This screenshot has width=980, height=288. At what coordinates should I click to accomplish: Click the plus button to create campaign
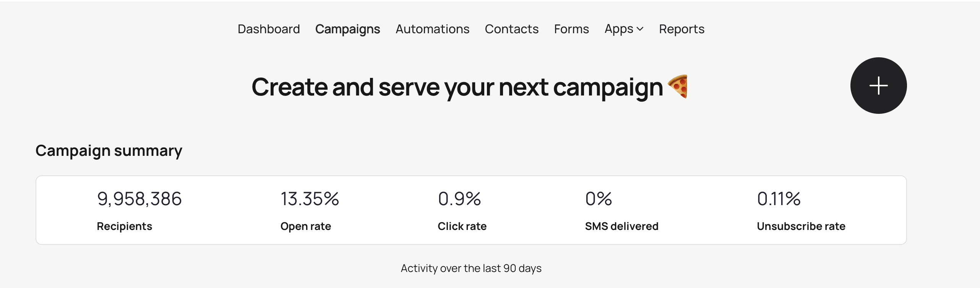(x=878, y=86)
